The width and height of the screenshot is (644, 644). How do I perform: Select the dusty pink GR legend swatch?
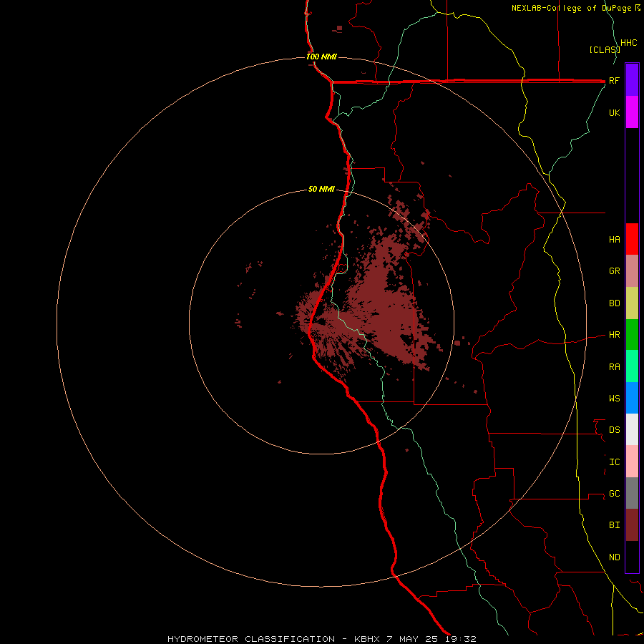click(632, 271)
